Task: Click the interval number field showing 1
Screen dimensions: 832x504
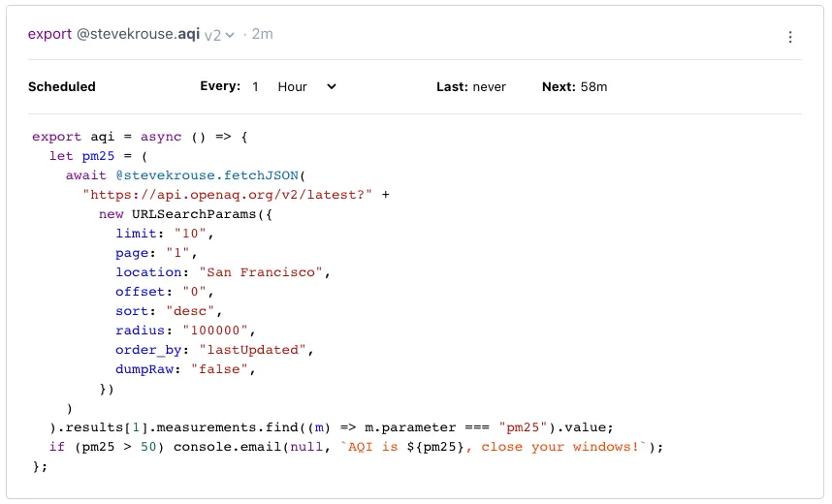Action: [256, 86]
